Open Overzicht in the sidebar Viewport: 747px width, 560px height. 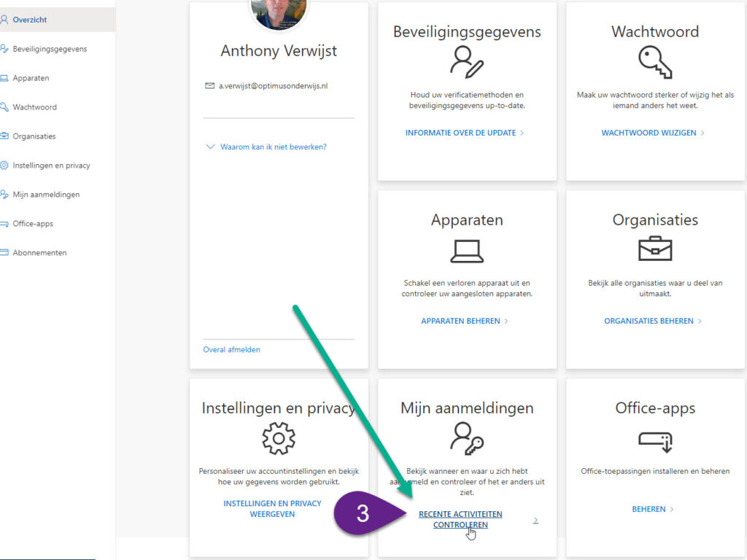[x=29, y=20]
